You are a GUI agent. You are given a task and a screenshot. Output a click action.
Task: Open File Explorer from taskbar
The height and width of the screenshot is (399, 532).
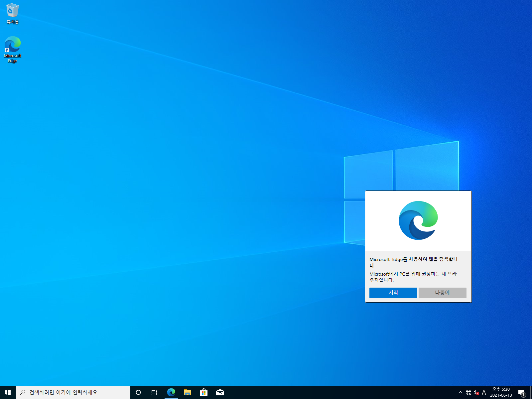188,392
